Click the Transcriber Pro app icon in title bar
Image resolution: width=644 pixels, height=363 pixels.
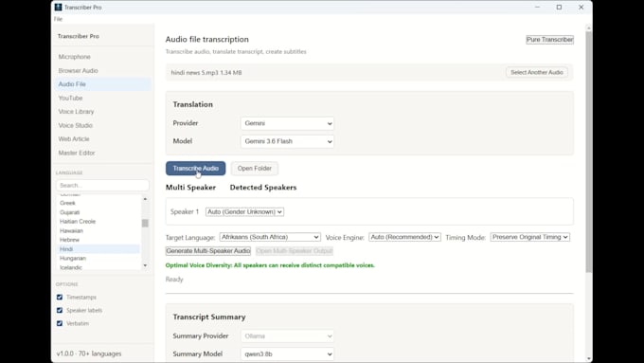pos(59,7)
